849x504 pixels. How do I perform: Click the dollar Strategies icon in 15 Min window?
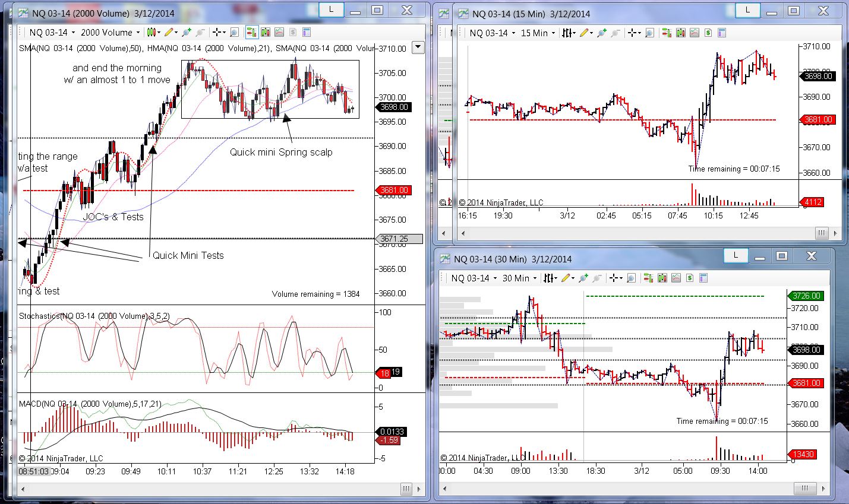pyautogui.click(x=708, y=33)
